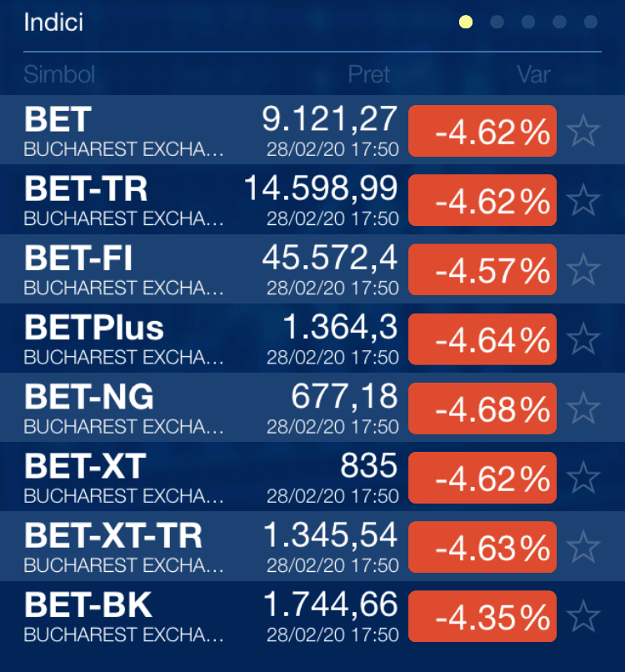Select the first yellow page dot
The width and height of the screenshot is (625, 672).
(x=466, y=22)
